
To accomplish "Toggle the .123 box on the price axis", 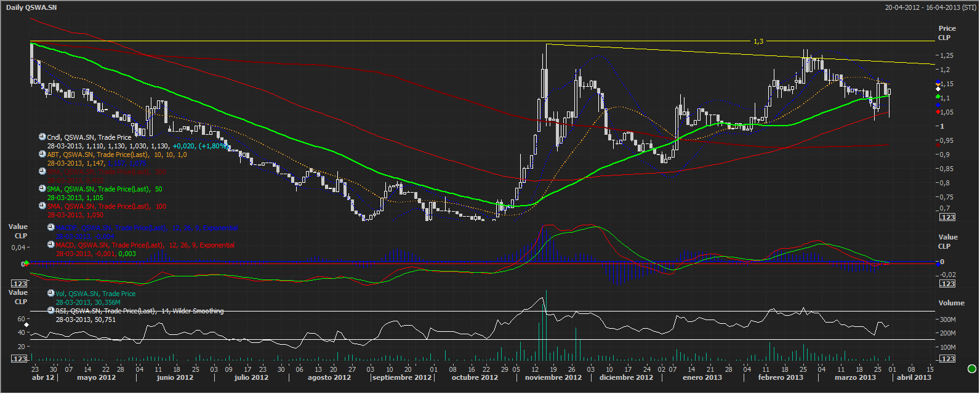I will pos(947,217).
